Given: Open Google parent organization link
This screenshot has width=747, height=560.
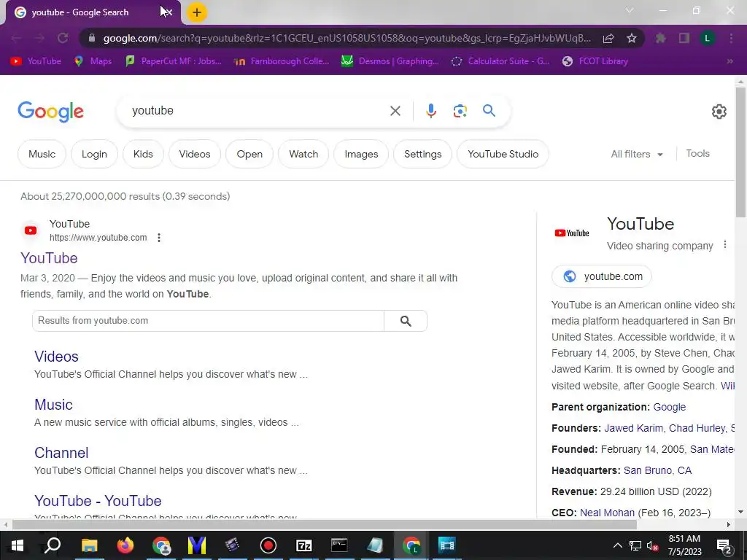Looking at the screenshot, I should [670, 407].
